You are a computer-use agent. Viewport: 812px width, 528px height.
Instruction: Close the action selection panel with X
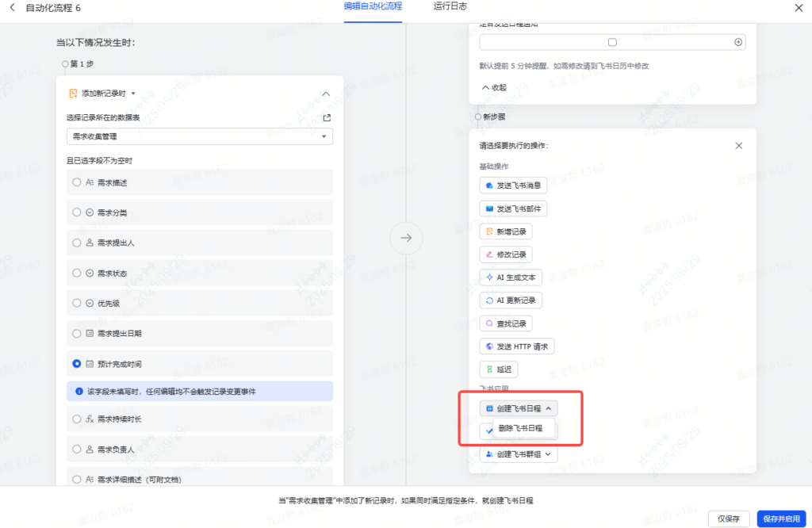pyautogui.click(x=738, y=146)
